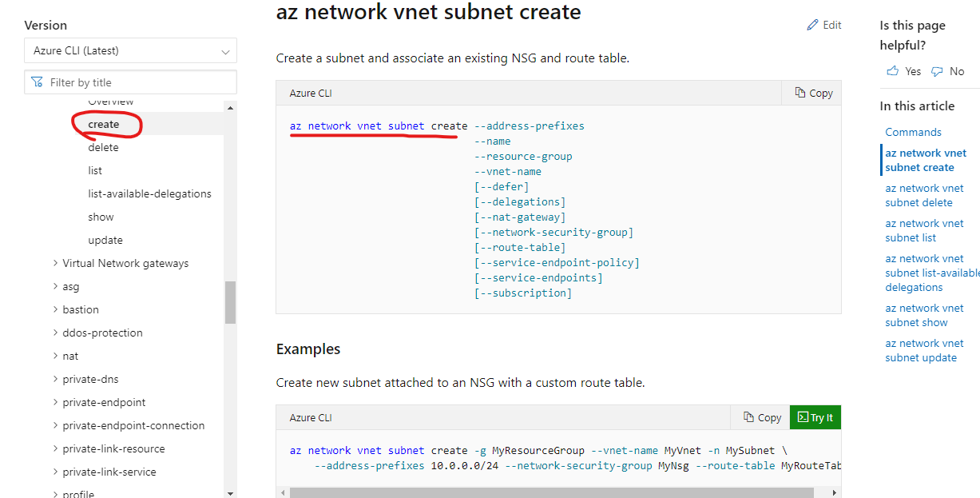980x498 pixels.
Task: Click the --service-endpoint-policy parameter link
Action: click(x=557, y=262)
